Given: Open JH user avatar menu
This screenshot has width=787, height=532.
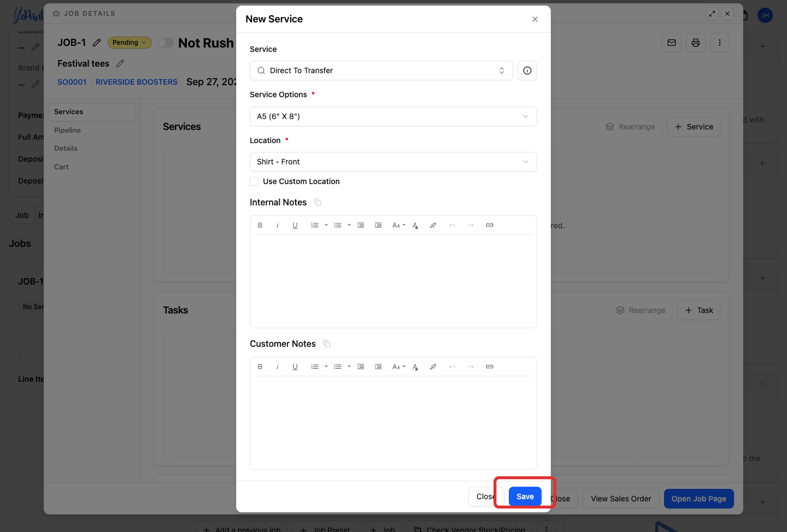Looking at the screenshot, I should pos(765,15).
